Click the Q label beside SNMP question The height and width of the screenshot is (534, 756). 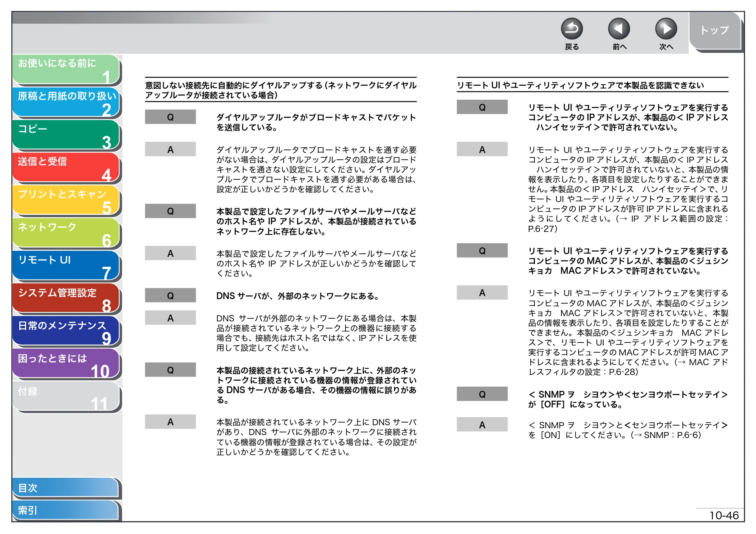coord(482,394)
